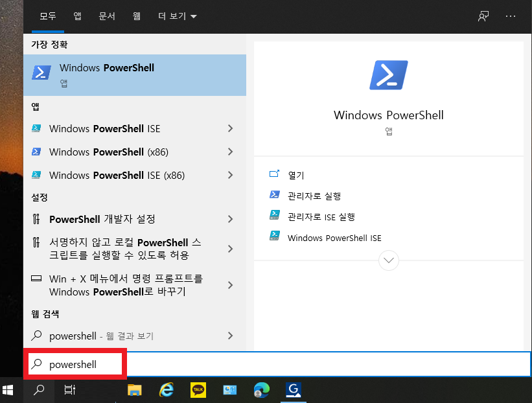532x403 pixels.
Task: Click the 관리자로 ISE 실행 icon
Action: click(x=275, y=215)
